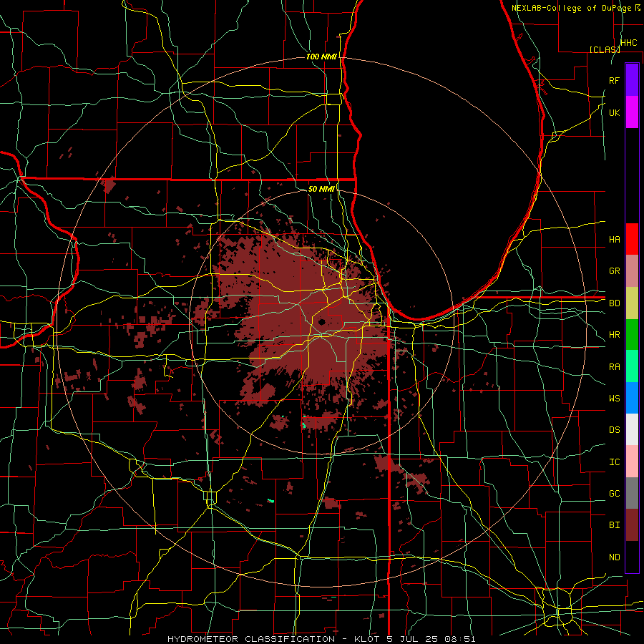Image resolution: width=644 pixels, height=644 pixels.
Task: Click the ND black legend swatch
Action: pyautogui.click(x=632, y=557)
